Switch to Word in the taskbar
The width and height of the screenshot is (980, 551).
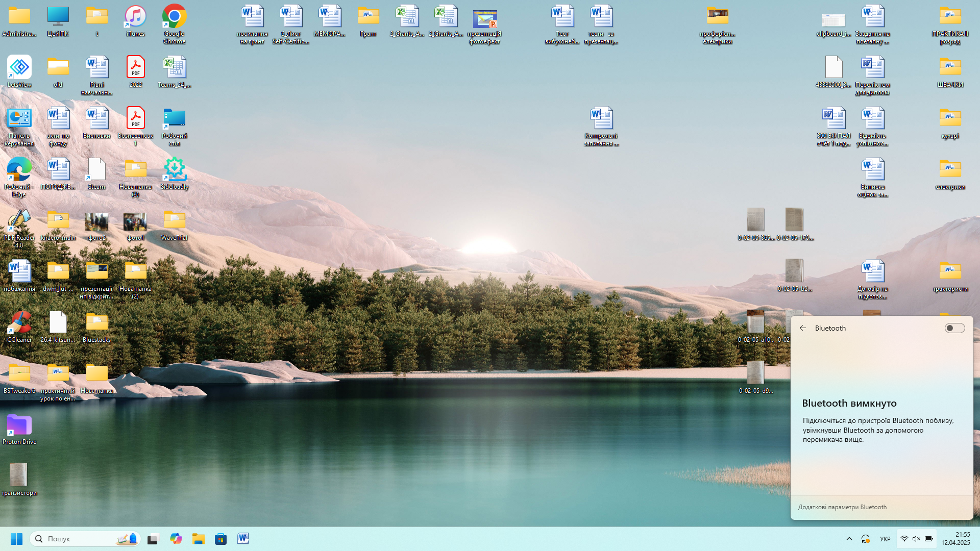point(243,539)
